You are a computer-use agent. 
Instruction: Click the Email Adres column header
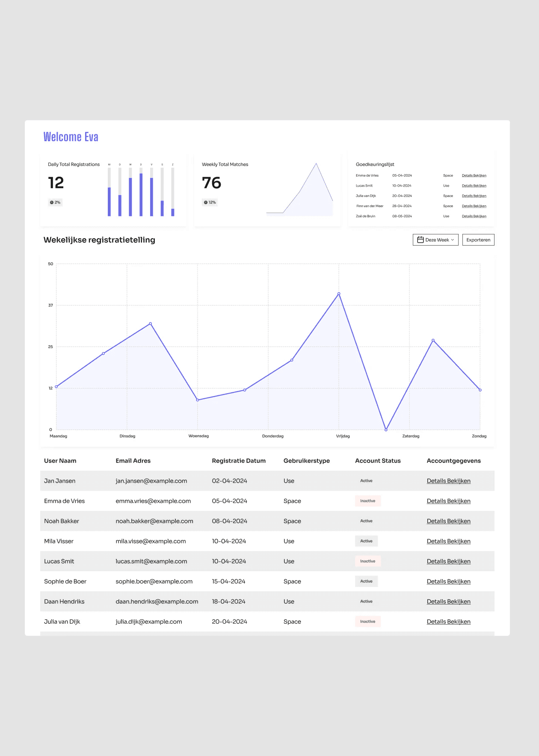click(133, 461)
